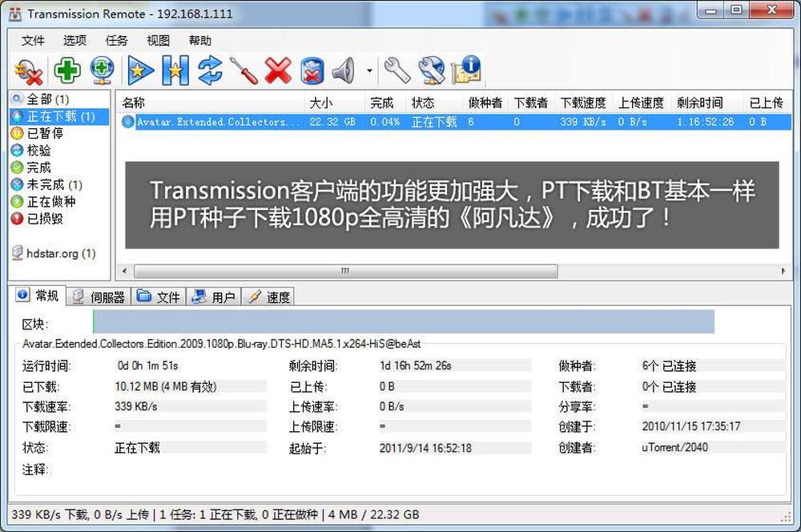Click the 6个 已连接 seeders value

click(669, 366)
